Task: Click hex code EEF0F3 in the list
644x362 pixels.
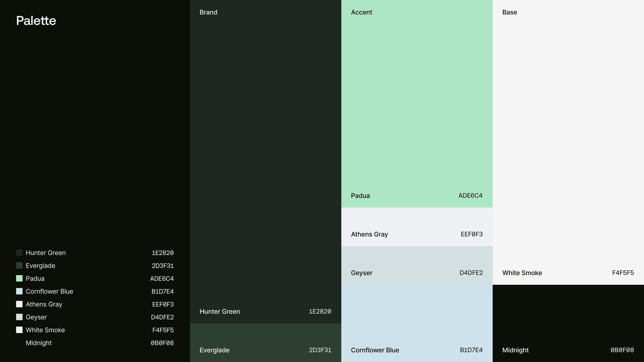Action: pos(163,304)
